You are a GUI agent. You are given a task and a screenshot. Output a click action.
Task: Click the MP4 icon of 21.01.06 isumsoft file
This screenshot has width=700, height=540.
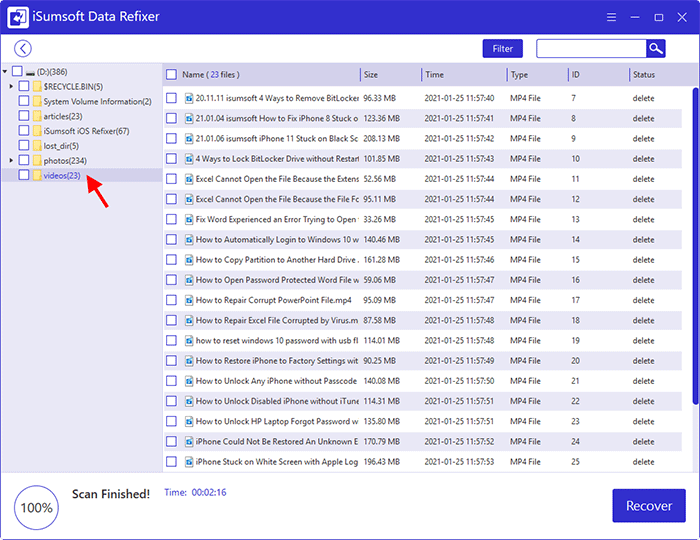(x=189, y=138)
